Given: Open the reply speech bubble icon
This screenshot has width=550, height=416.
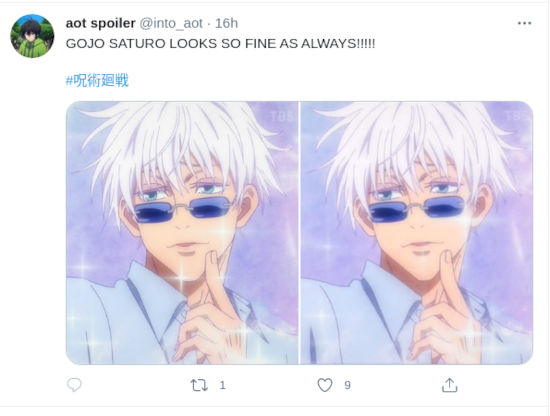Looking at the screenshot, I should (x=74, y=385).
